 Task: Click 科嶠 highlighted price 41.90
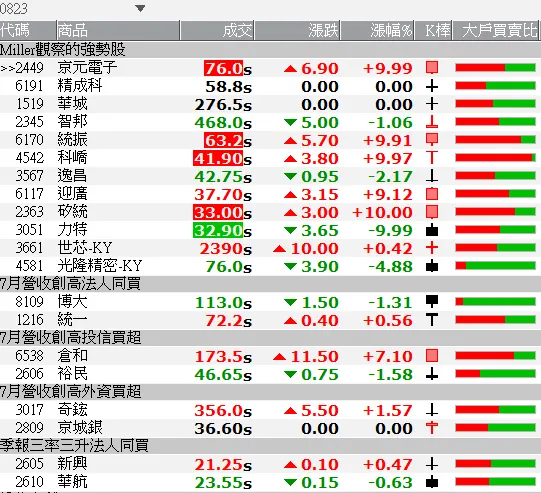218,158
